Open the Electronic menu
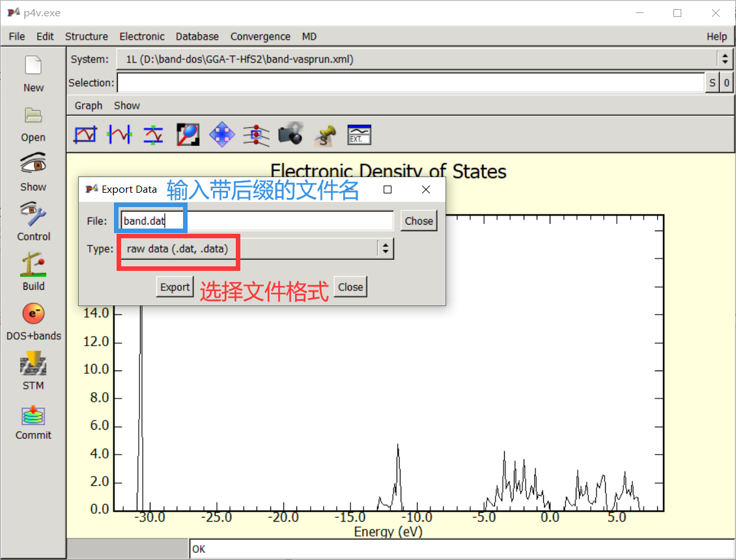This screenshot has height=560, width=736. point(142,36)
